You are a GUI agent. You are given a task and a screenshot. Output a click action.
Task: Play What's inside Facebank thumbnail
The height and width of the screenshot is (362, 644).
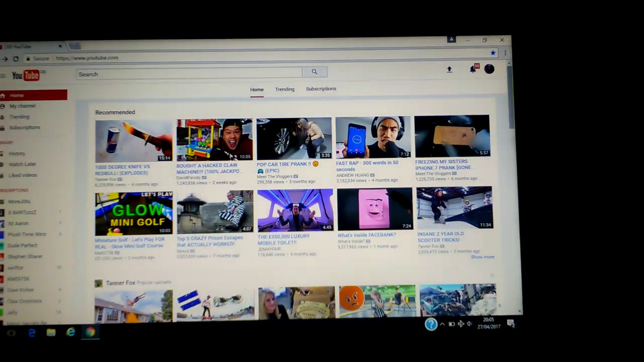pyautogui.click(x=375, y=209)
